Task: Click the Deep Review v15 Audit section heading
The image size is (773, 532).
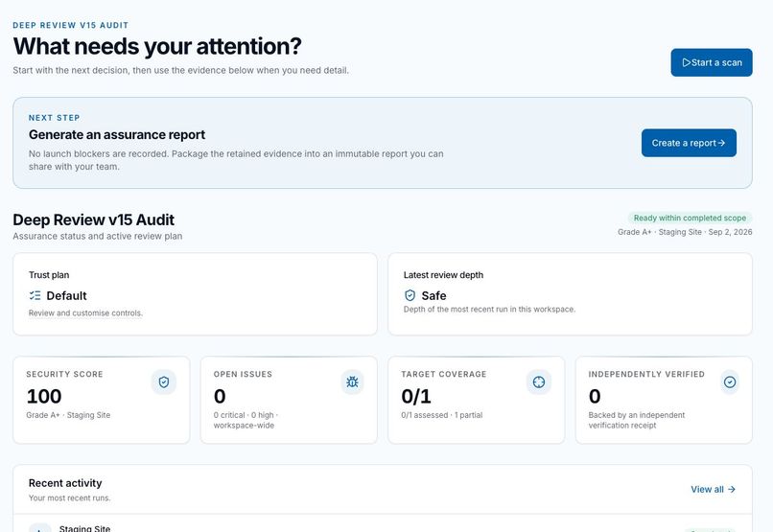Action: coord(94,220)
